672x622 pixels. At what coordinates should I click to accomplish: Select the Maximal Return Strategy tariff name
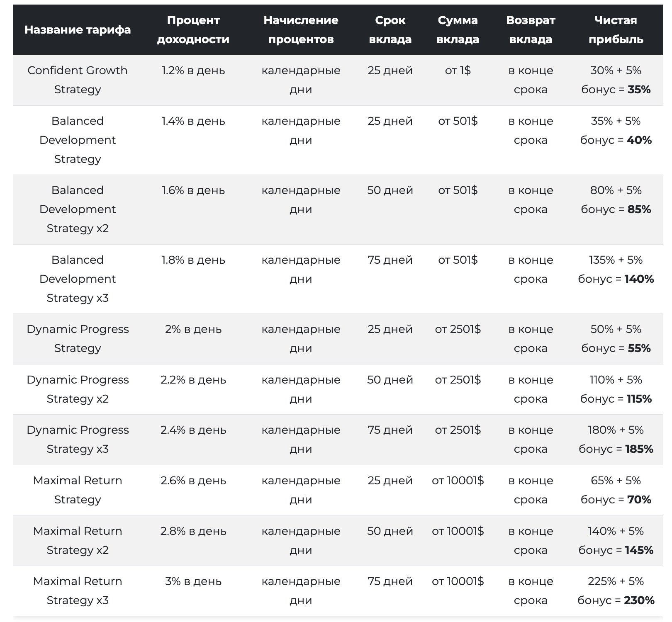coord(78,490)
